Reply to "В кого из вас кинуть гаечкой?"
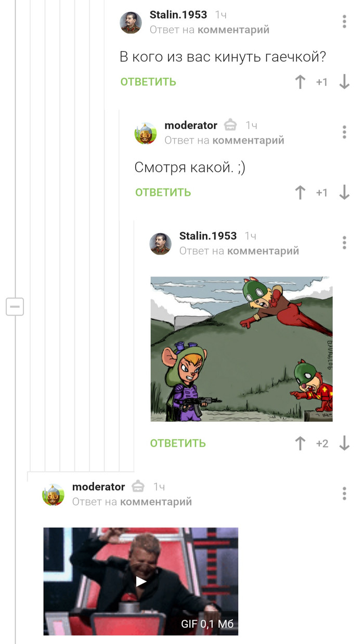Viewport: 364px width, 644px height. (148, 82)
